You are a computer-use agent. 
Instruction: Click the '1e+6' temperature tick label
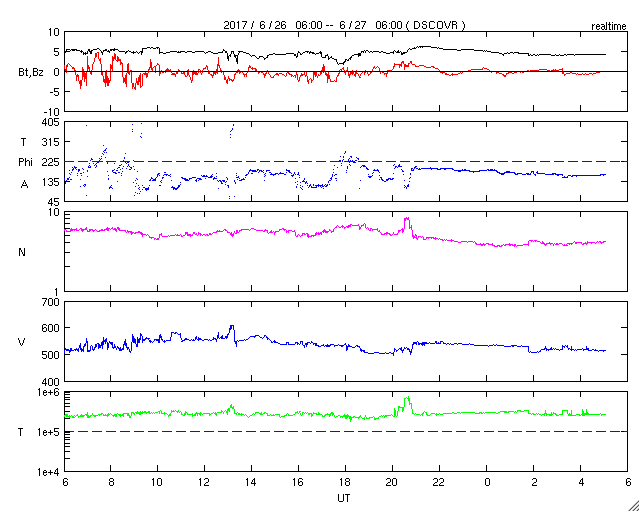click(x=48, y=392)
